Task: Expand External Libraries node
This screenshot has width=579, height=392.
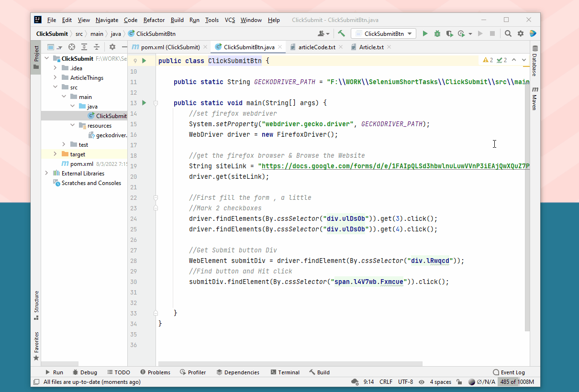Action: [x=47, y=173]
